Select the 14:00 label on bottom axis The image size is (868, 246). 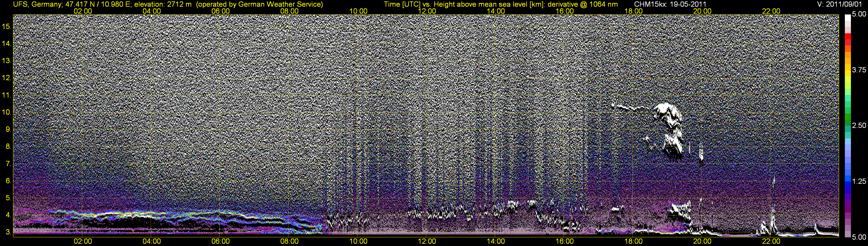(x=496, y=241)
